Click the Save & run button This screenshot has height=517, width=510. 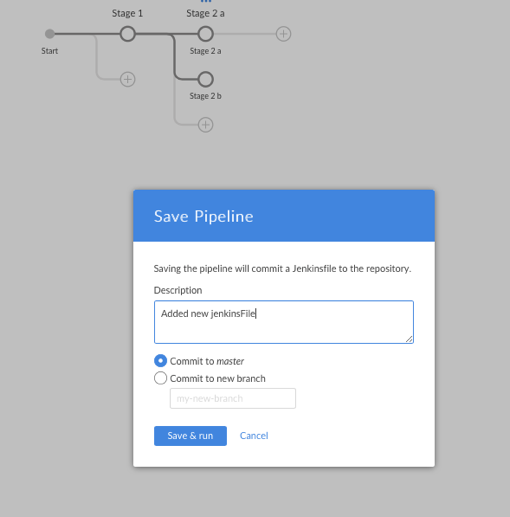[190, 436]
